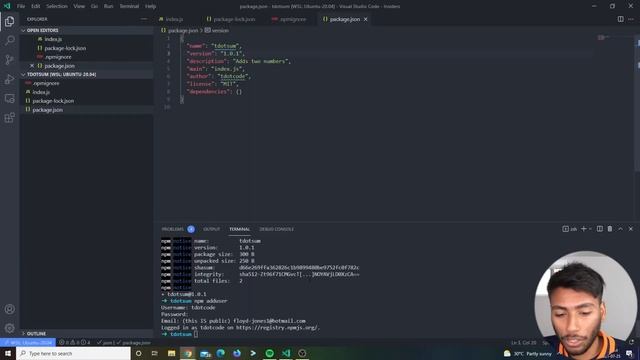
Task: Switch to index.js editor tab
Action: tap(174, 19)
